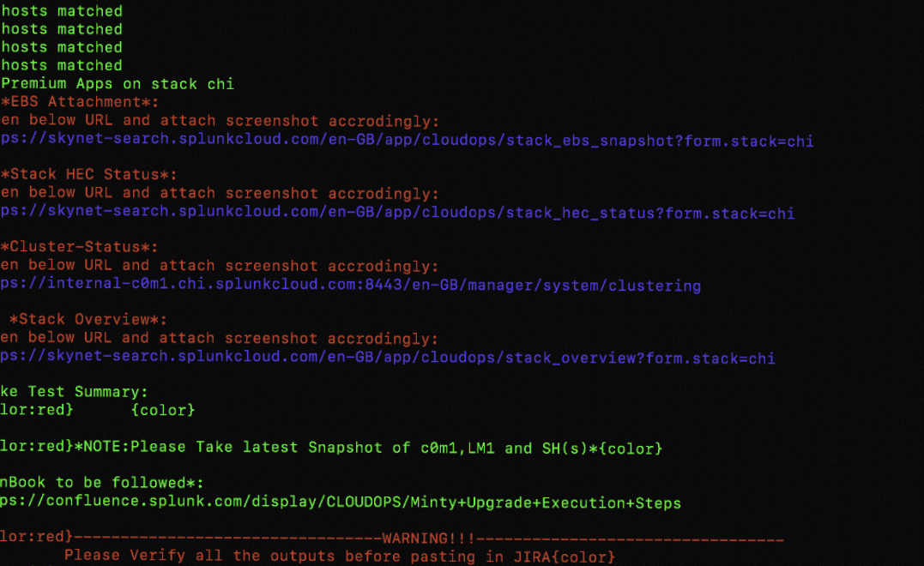This screenshot has width=924, height=566.
Task: Click the attach screenshot instruction under EBS Attachment
Action: (219, 120)
